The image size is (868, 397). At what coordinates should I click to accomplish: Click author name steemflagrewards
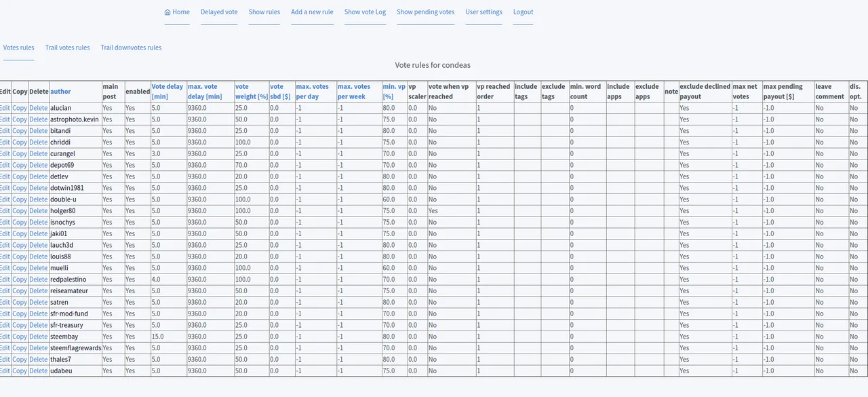point(75,348)
